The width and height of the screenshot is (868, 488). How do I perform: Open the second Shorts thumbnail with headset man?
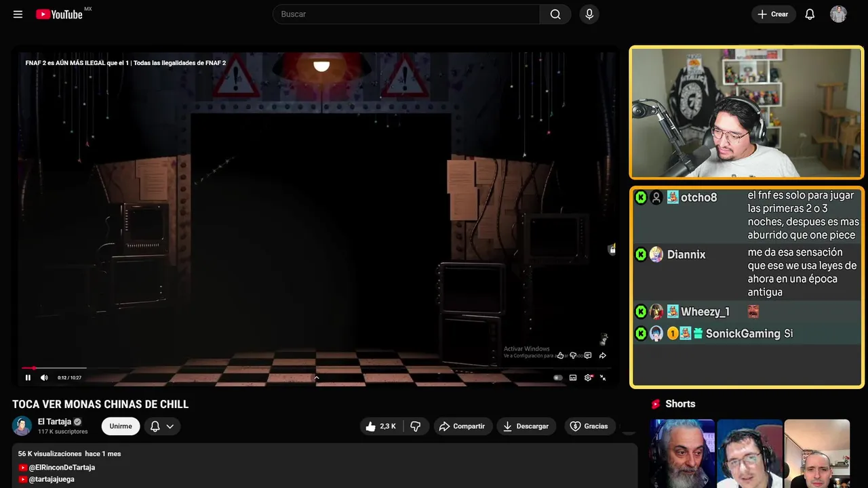(749, 453)
